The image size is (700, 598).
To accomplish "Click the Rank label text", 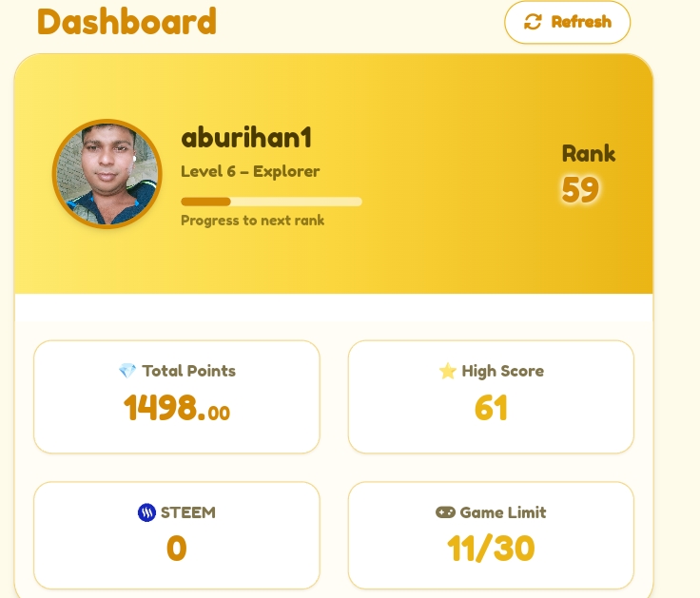I will tap(589, 153).
